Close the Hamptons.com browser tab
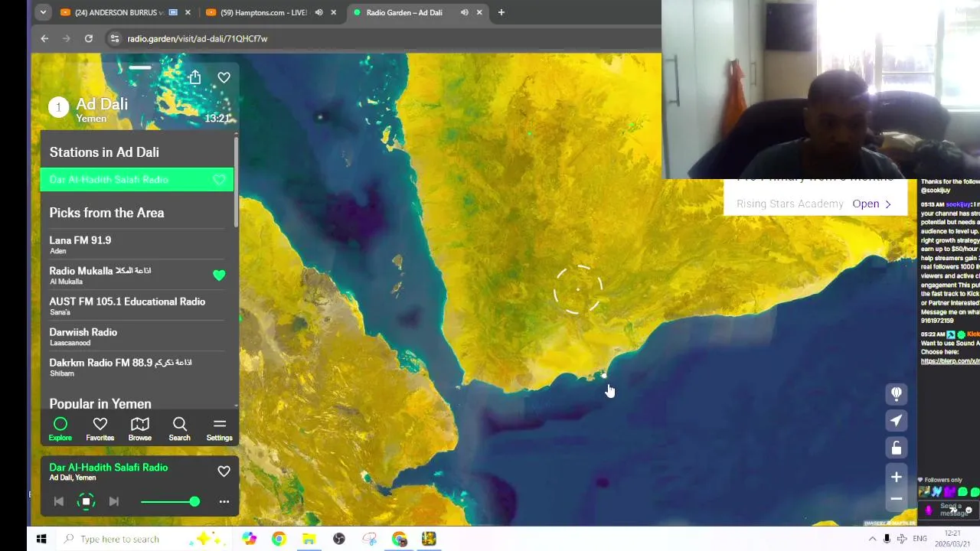Viewport: 980px width, 551px height. (x=333, y=12)
